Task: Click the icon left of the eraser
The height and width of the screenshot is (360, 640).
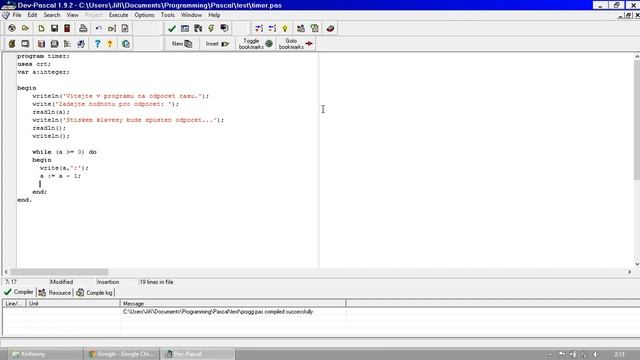Action: [x=315, y=28]
